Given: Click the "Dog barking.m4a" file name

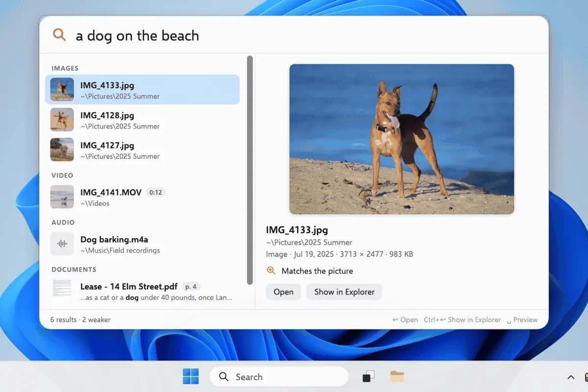Looking at the screenshot, I should click(114, 239).
